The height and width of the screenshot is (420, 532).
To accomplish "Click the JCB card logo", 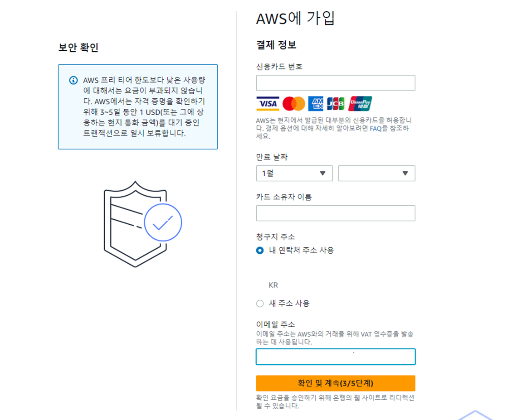I will (x=336, y=103).
